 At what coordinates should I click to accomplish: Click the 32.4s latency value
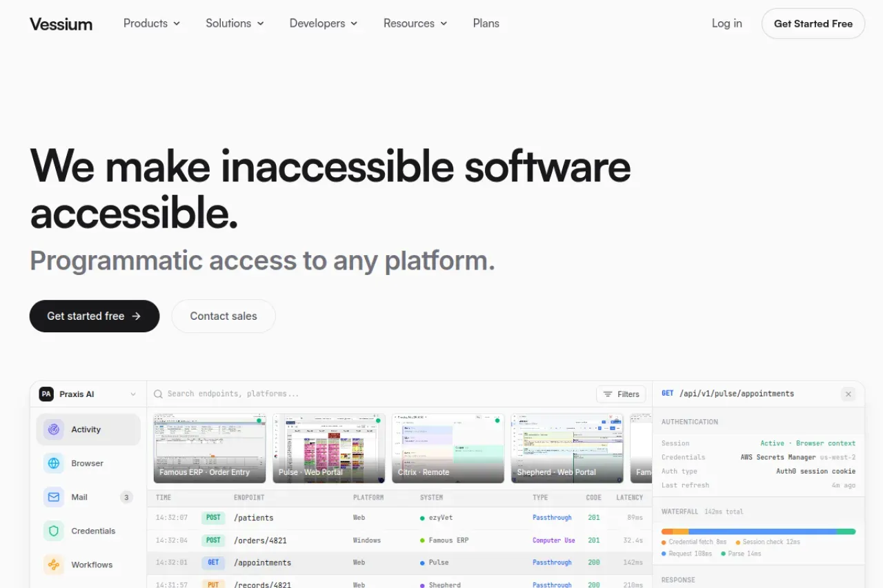click(x=633, y=540)
